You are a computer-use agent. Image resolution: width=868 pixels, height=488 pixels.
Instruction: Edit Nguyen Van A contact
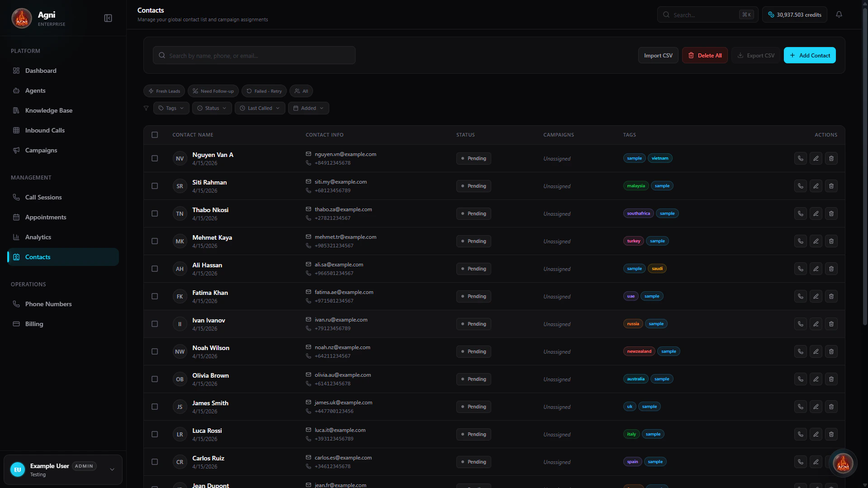[x=816, y=158]
